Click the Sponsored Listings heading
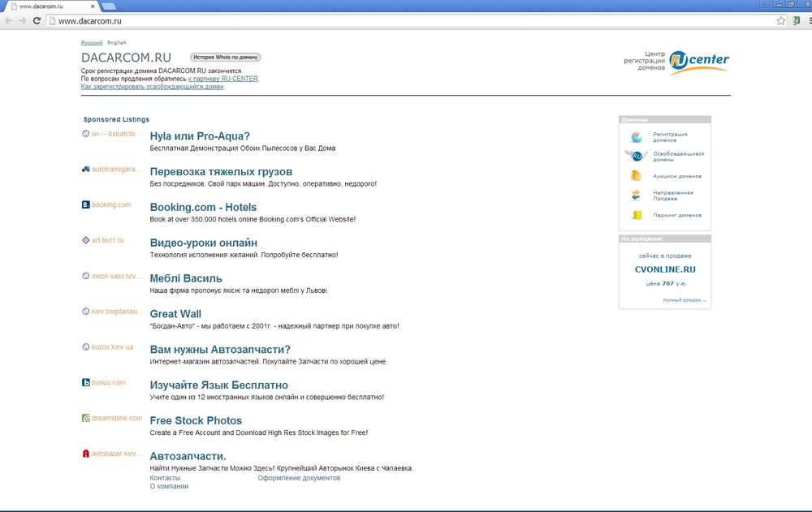812x512 pixels. pyautogui.click(x=116, y=119)
